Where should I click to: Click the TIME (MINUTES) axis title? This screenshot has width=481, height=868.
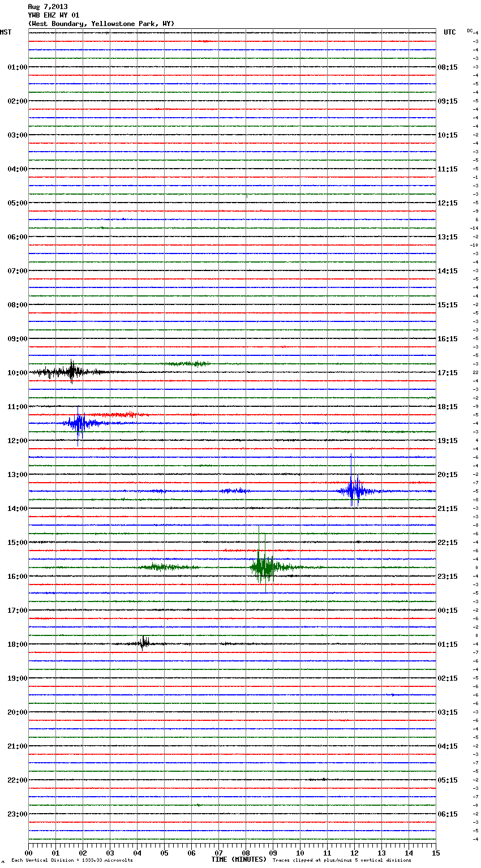(x=239, y=860)
